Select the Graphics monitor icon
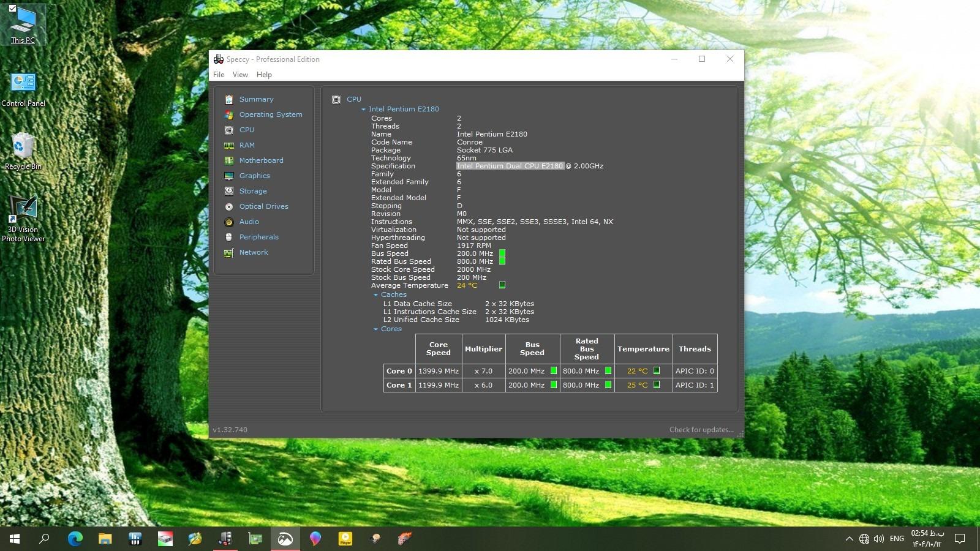Screen dimensions: 980x551 tap(229, 176)
